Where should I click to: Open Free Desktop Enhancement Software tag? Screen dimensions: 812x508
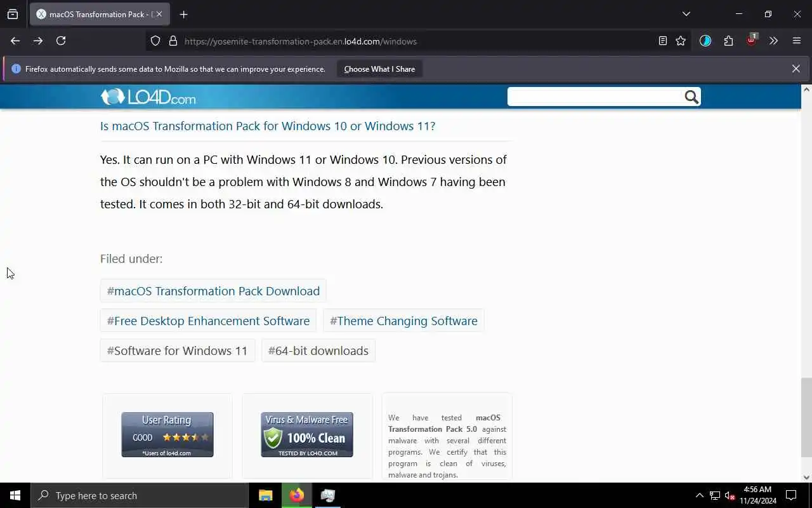[208, 321]
